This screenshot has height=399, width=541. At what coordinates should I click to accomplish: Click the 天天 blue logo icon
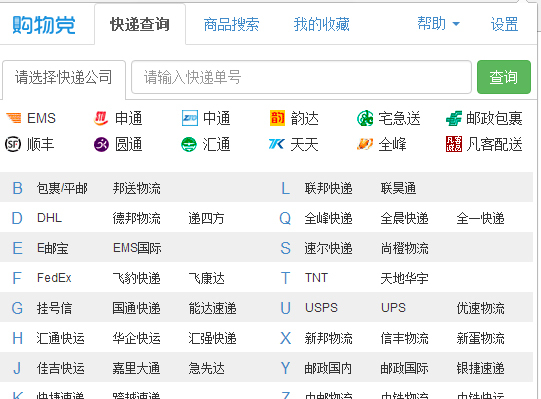(x=277, y=144)
